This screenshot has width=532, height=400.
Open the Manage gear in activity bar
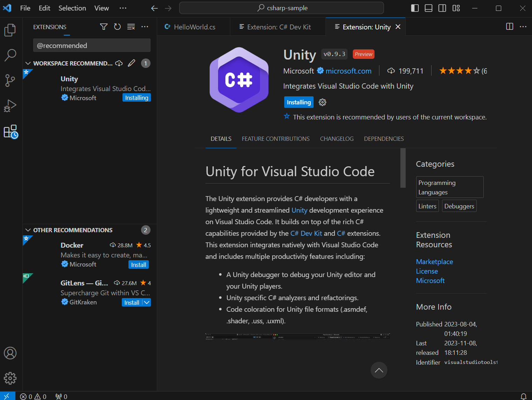(x=10, y=378)
